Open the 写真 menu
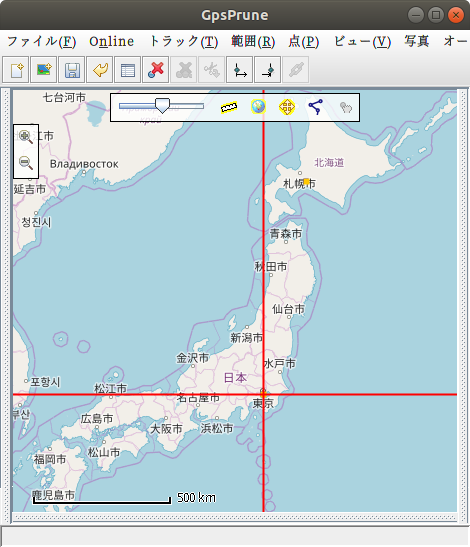This screenshot has width=470, height=547. click(417, 42)
